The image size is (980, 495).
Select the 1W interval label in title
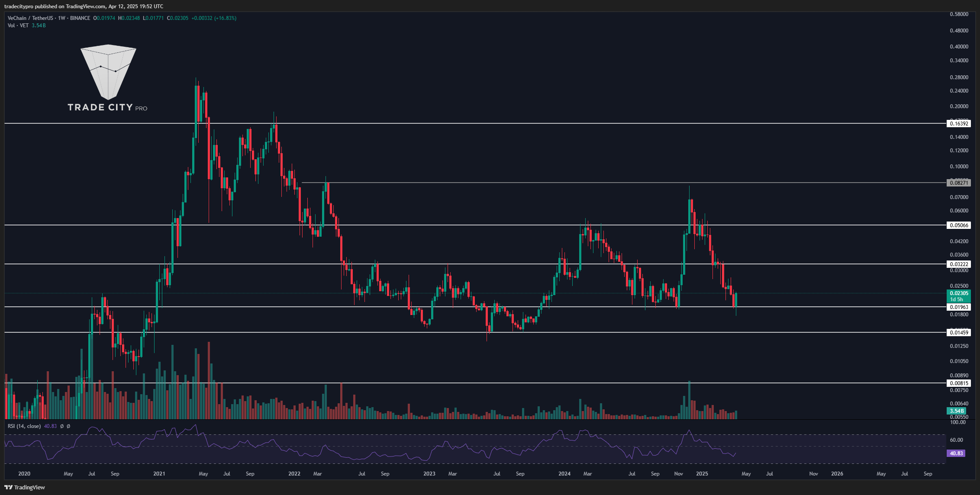click(x=62, y=18)
